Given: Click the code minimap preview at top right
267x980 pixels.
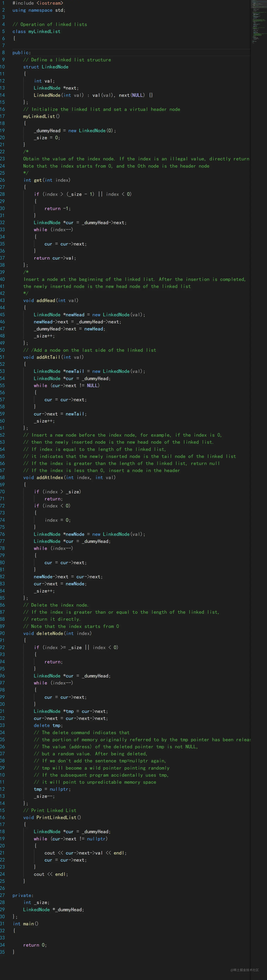Looking at the screenshot, I should [x=259, y=22].
